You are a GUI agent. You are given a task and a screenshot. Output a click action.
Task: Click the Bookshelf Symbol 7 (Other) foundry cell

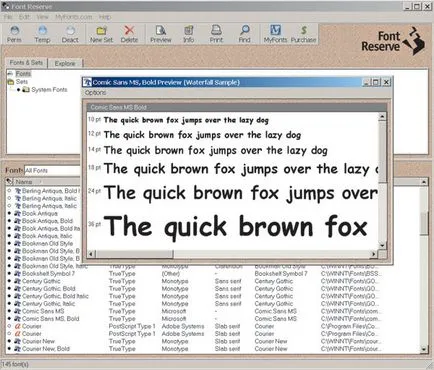pyautogui.click(x=171, y=273)
